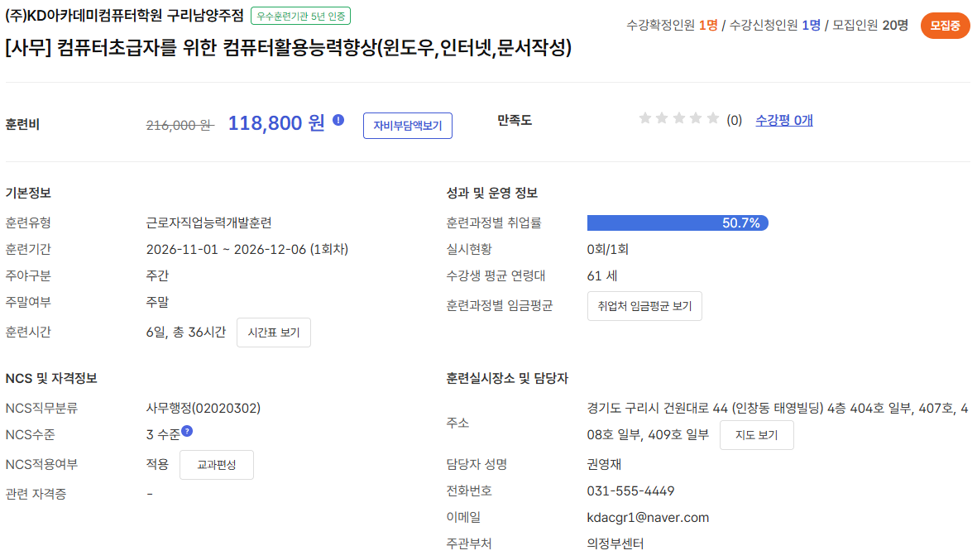The height and width of the screenshot is (560, 977).
Task: Open the 수강평 0개 reviews link
Action: pos(784,120)
